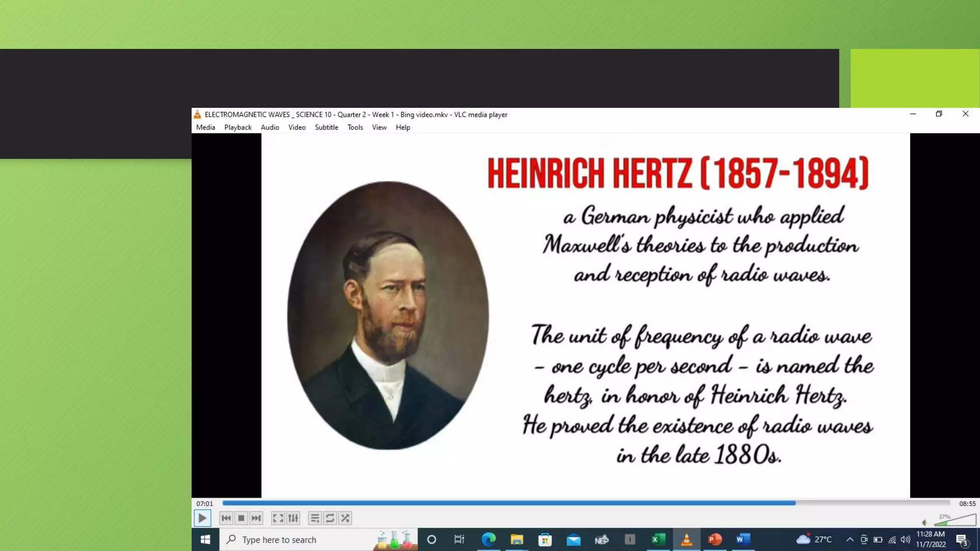Click the taskbar search box
The height and width of the screenshot is (551, 980).
pos(319,540)
